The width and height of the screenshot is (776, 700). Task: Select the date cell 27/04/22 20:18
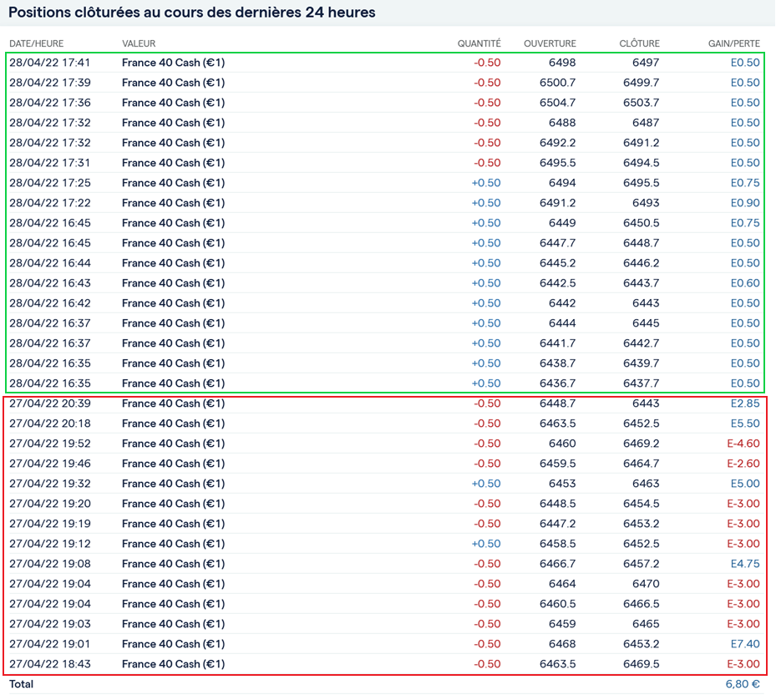[x=50, y=424]
